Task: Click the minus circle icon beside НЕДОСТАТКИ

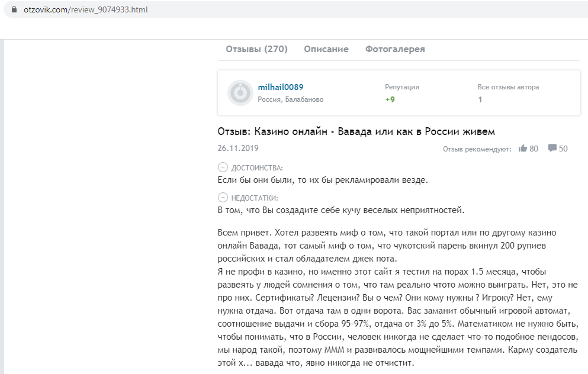Action: click(223, 198)
